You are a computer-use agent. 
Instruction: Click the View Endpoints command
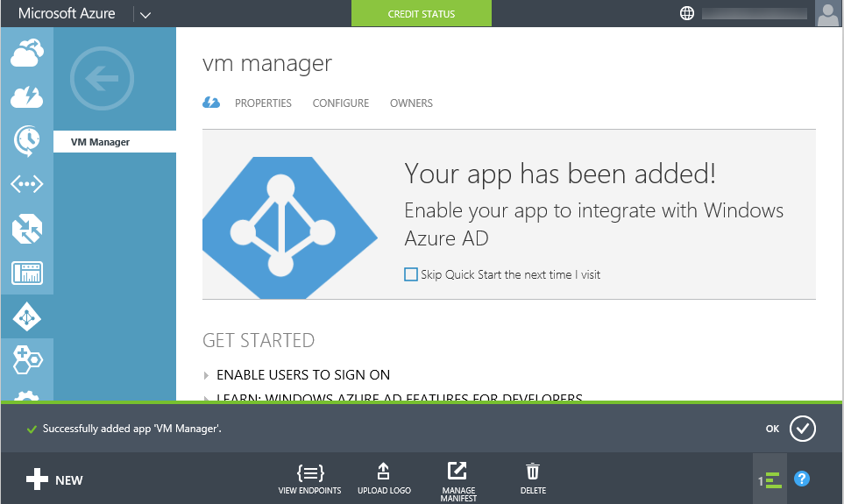pyautogui.click(x=309, y=479)
